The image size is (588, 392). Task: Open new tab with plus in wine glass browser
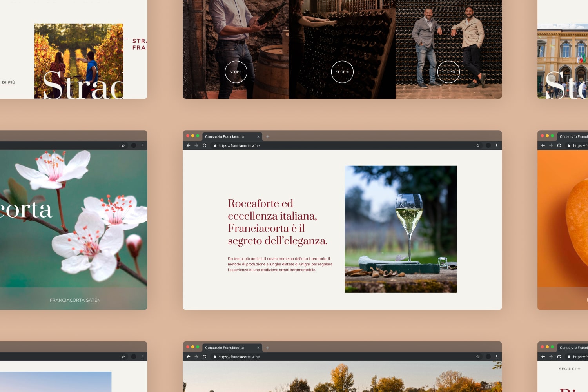268,137
